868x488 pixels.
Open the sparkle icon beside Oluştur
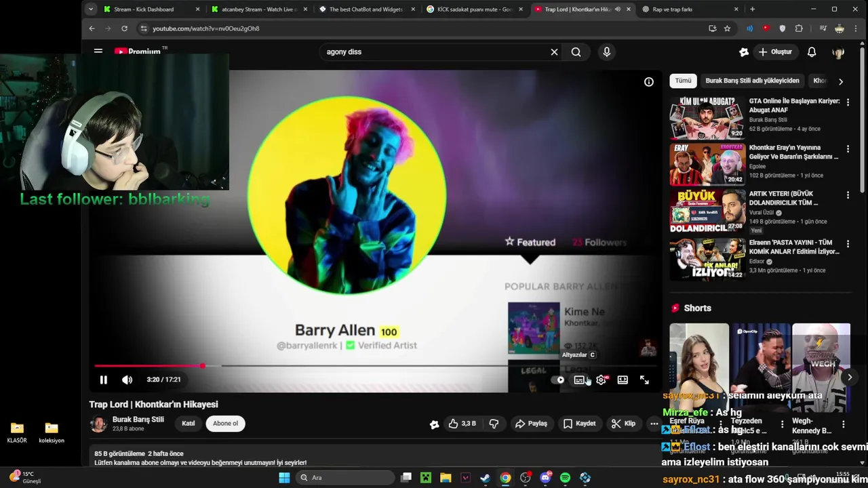pos(744,52)
